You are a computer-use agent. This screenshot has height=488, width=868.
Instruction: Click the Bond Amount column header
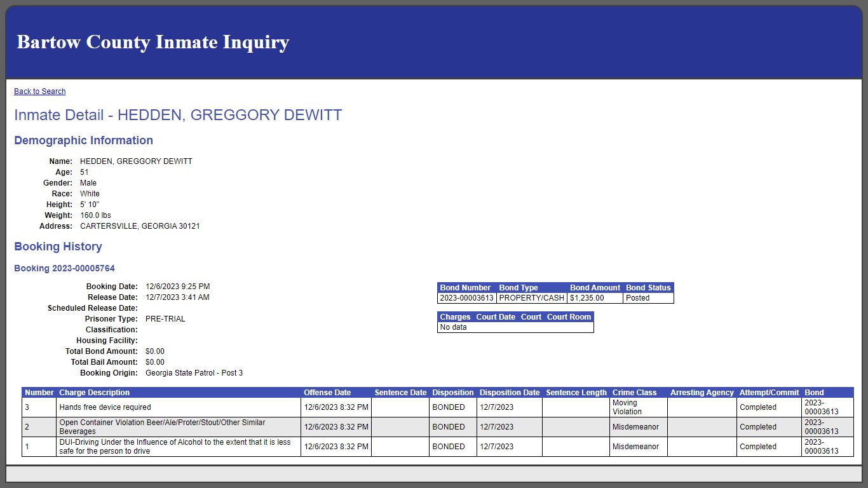(595, 288)
